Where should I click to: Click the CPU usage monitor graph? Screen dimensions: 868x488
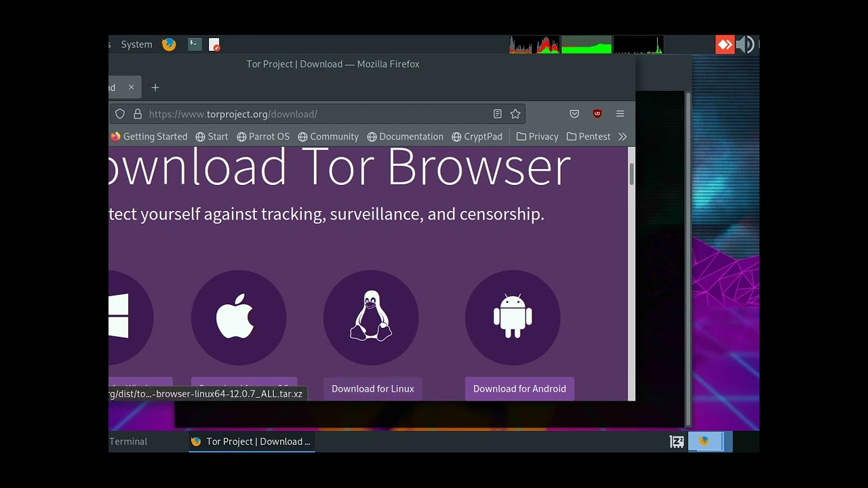point(534,45)
